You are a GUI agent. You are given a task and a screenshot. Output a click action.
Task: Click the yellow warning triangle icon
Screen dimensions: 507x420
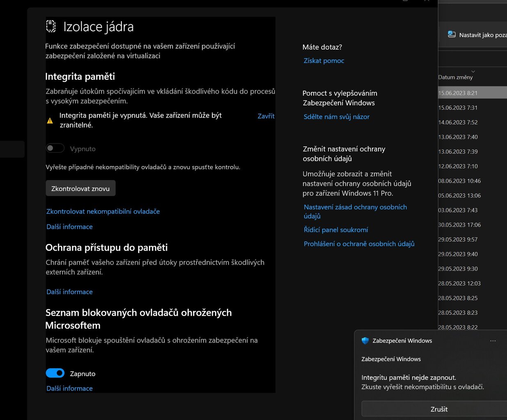click(x=50, y=121)
